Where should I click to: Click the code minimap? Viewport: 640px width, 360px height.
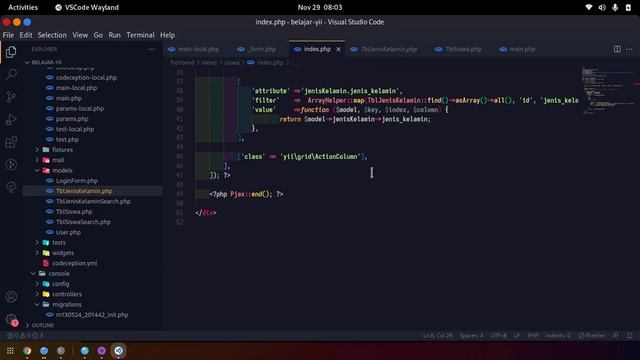(x=607, y=91)
